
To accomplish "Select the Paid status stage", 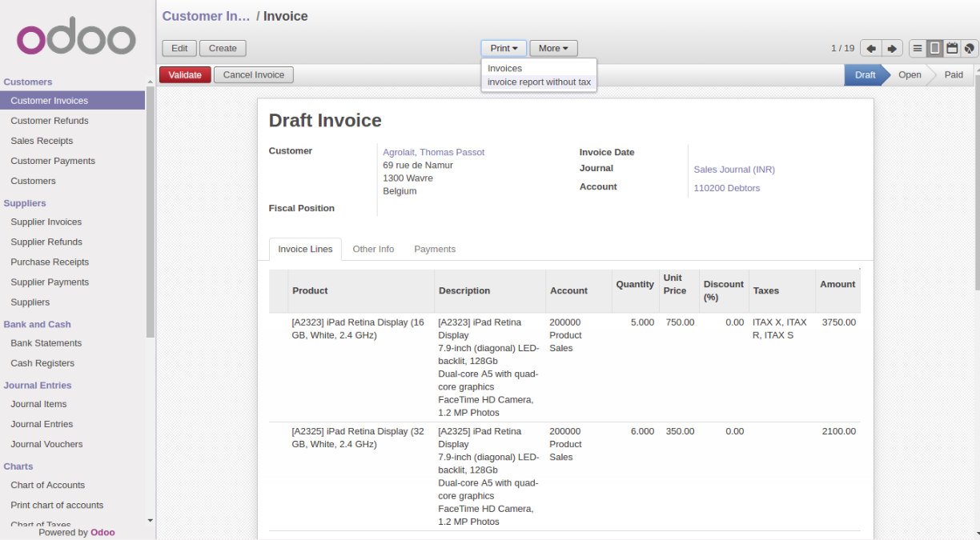I will point(954,75).
